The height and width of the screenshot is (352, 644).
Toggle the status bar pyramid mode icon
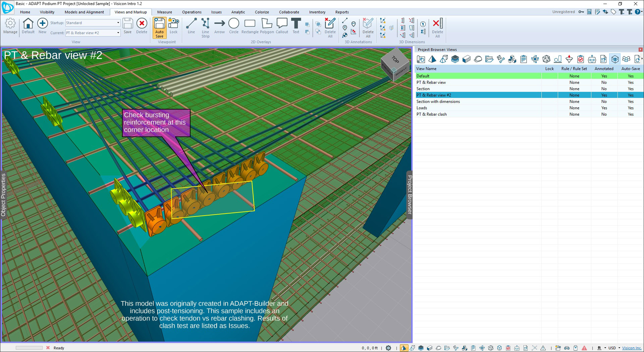click(x=404, y=348)
